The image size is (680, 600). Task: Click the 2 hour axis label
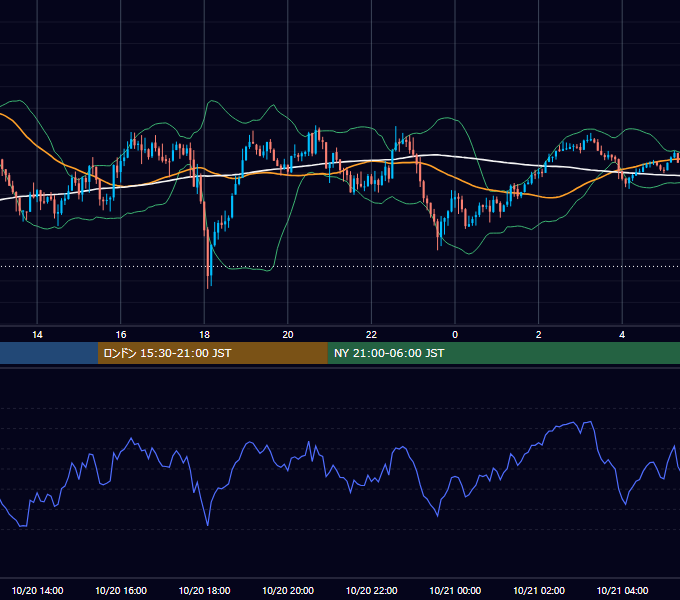539,335
